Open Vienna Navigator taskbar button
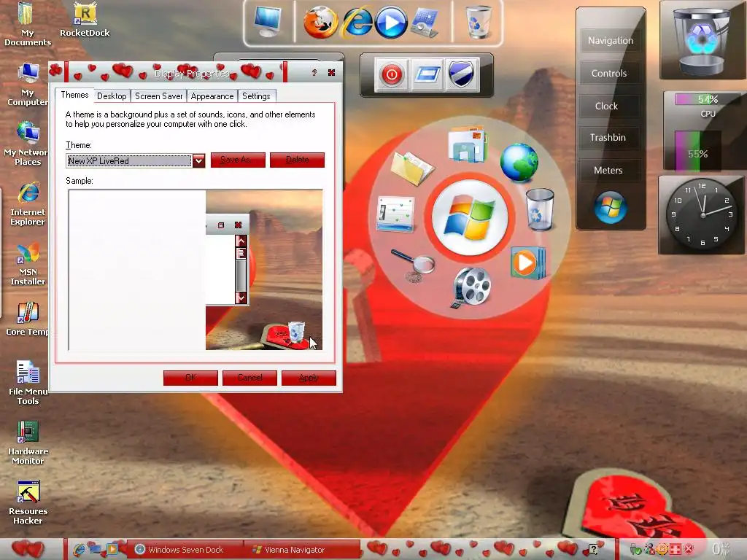The width and height of the screenshot is (747, 560). pos(301,550)
